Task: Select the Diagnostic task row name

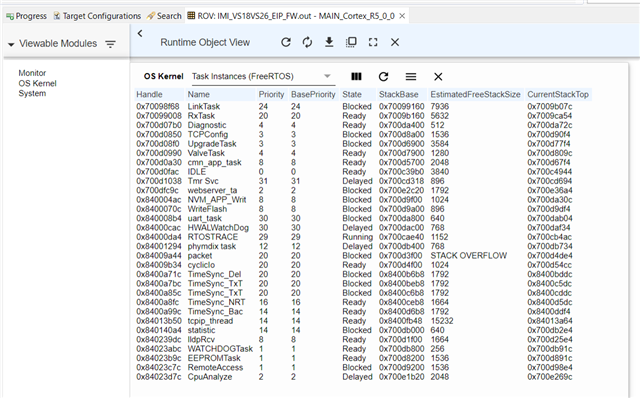Action: (207, 125)
